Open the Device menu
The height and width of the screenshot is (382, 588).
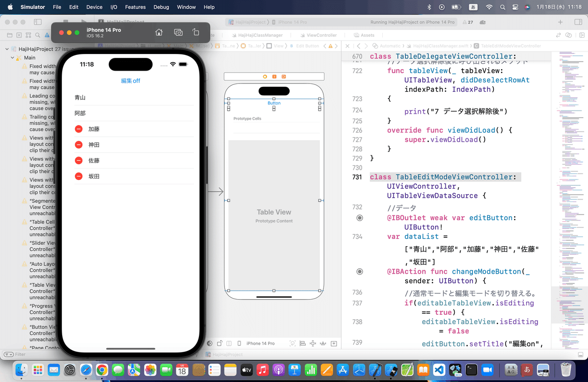[94, 7]
